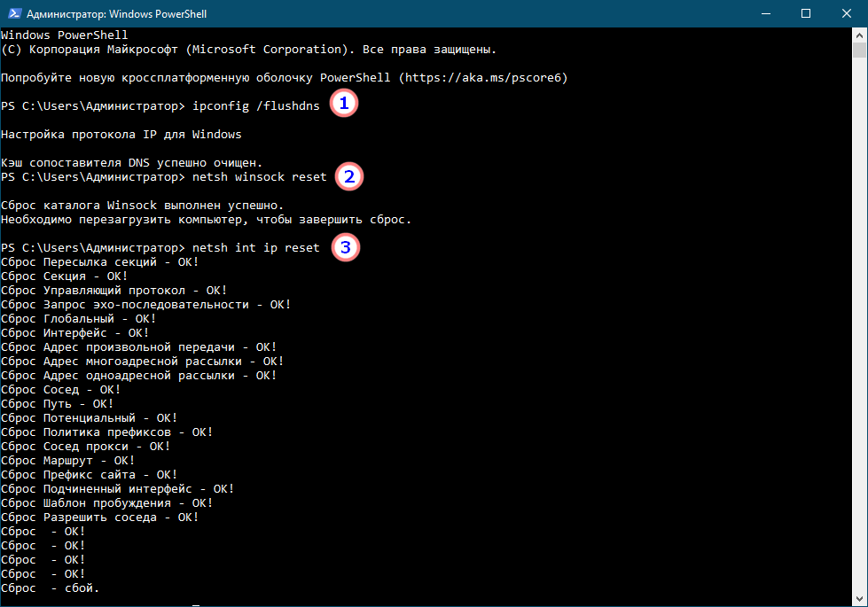Click the failed line "Сброс - сбой."
This screenshot has width=868, height=607.
[x=51, y=588]
